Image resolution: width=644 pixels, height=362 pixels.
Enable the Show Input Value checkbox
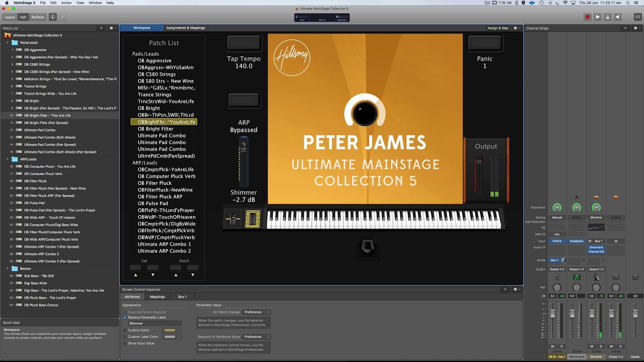[x=125, y=343]
